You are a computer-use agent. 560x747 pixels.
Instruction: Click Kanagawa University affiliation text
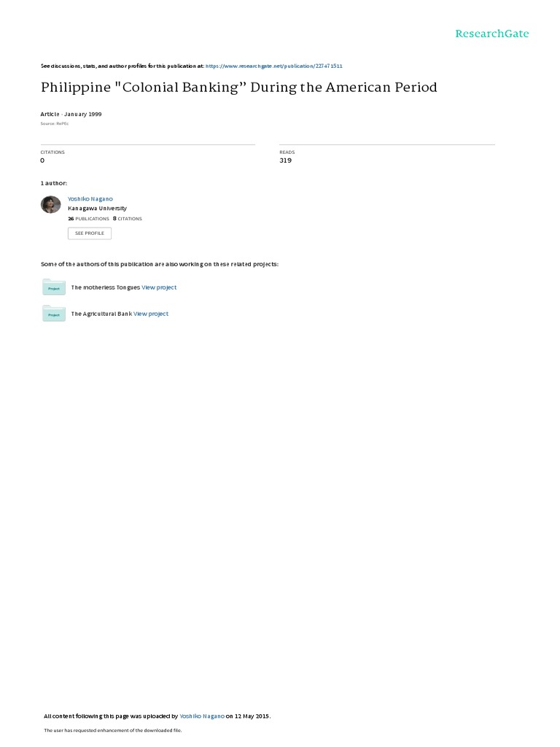point(97,209)
